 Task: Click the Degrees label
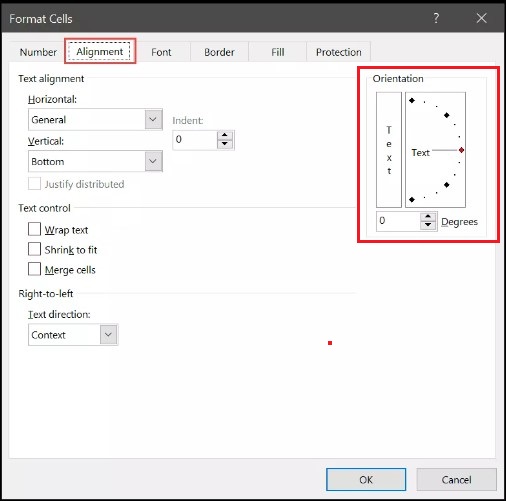[x=459, y=222]
